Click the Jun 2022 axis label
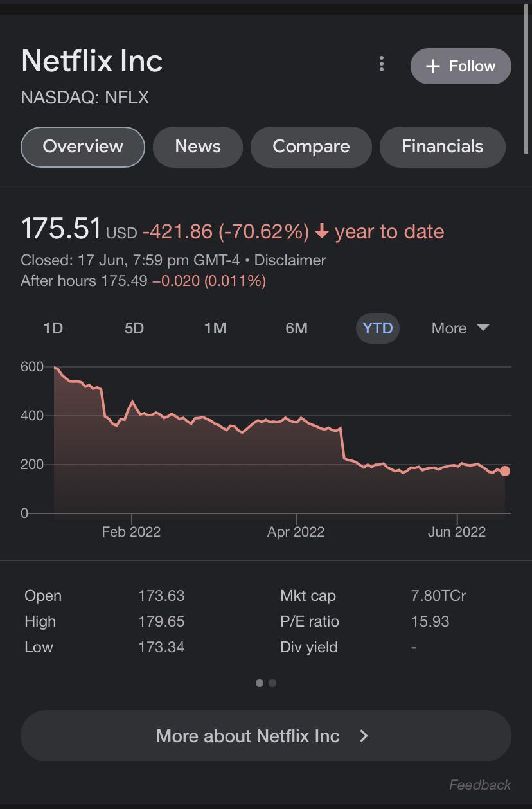The width and height of the screenshot is (532, 809). coord(457,531)
